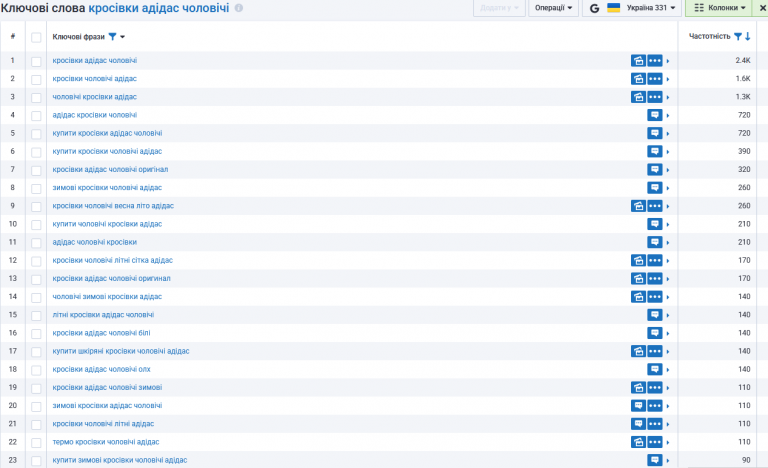Expand the arrow for row 4 адідас кросівки чоловічі
This screenshot has height=468, width=768.
[x=668, y=116]
